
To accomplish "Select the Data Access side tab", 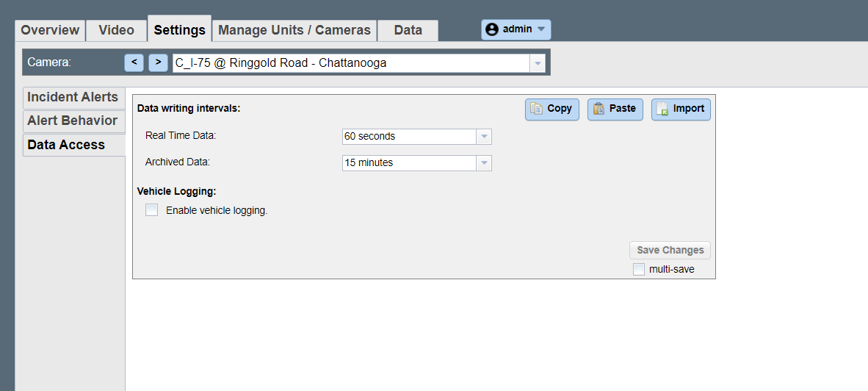I will coord(73,145).
